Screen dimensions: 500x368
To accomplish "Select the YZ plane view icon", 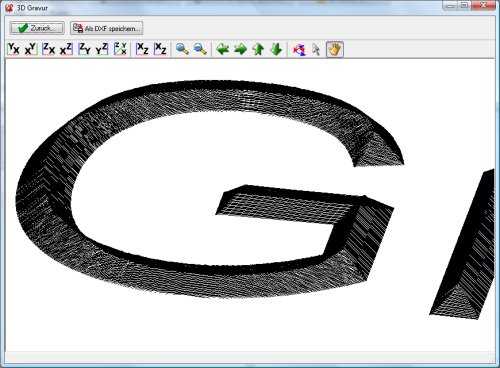I will [102, 49].
